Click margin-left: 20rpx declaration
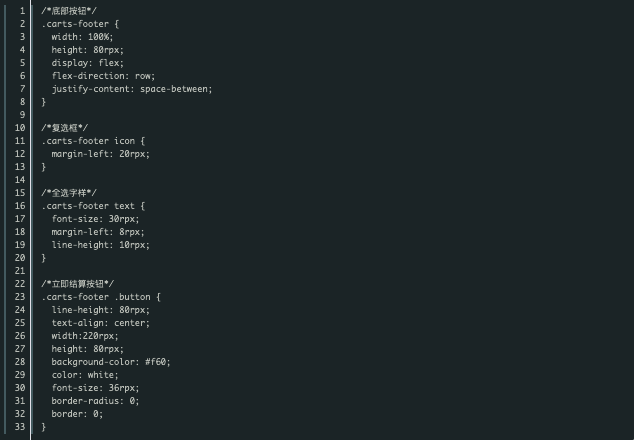 (x=101, y=154)
